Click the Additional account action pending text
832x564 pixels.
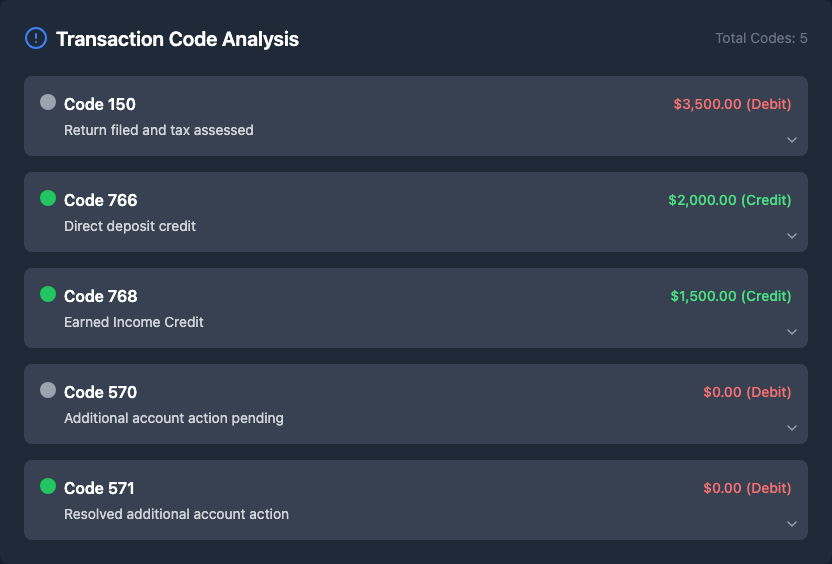174,418
